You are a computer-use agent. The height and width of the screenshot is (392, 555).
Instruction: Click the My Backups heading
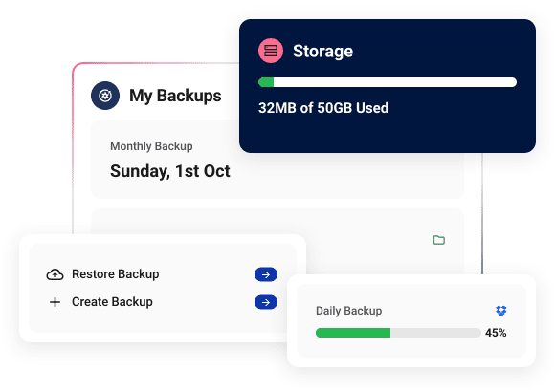[x=175, y=96]
